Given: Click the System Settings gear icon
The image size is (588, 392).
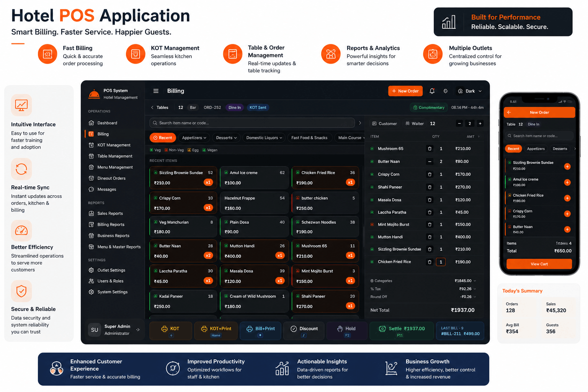Looking at the screenshot, I should tap(91, 292).
